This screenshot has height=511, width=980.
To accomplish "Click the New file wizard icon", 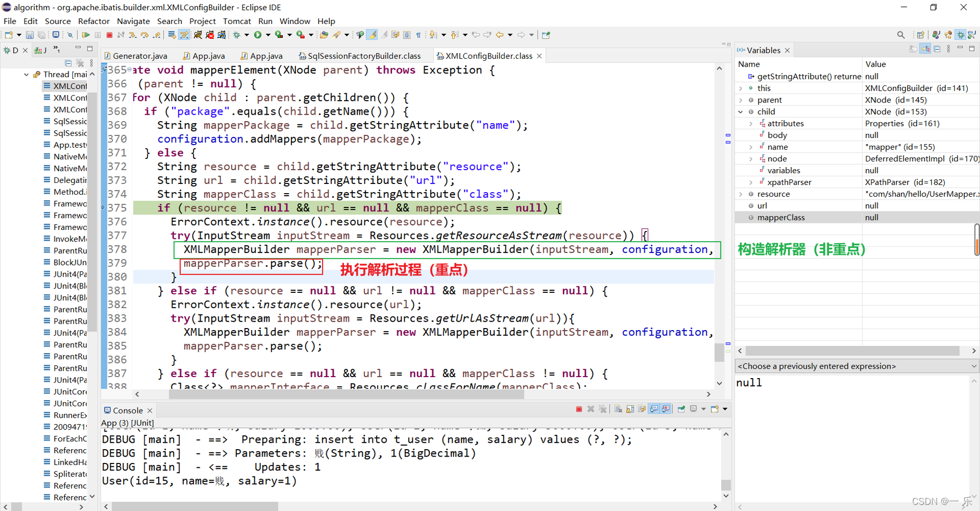I will coord(9,35).
